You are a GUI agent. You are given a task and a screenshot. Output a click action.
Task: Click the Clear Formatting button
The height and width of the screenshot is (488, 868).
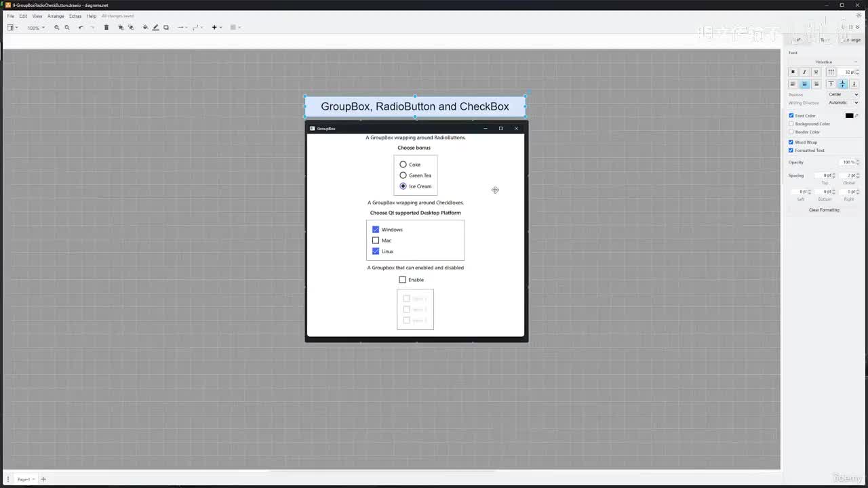tap(824, 210)
